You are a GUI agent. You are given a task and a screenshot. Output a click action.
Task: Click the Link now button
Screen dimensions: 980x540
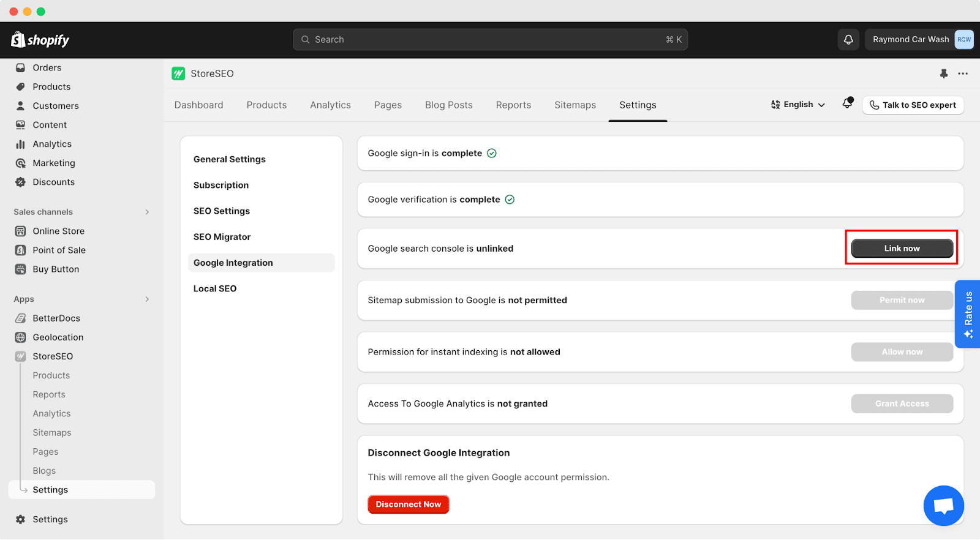(902, 248)
